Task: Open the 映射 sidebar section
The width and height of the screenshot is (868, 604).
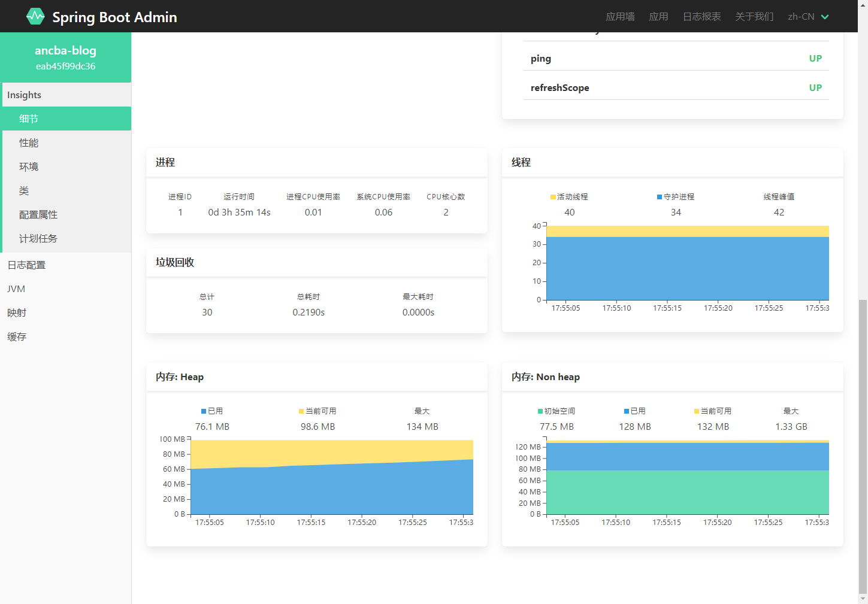Action: pos(65,312)
